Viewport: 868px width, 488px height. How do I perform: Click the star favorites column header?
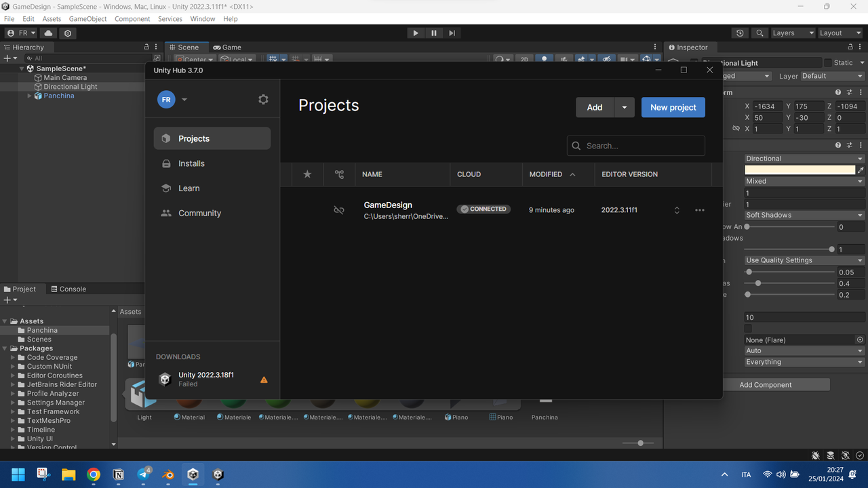tap(307, 174)
